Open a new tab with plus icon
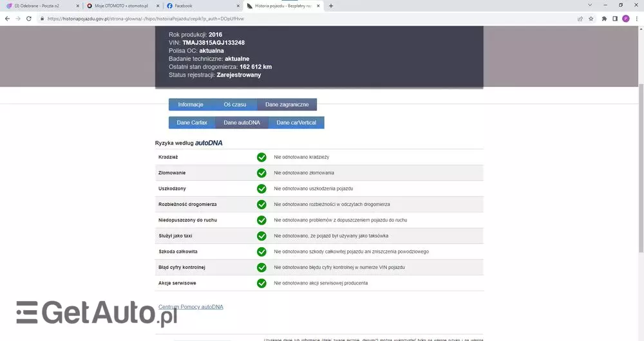The image size is (644, 341). [331, 6]
